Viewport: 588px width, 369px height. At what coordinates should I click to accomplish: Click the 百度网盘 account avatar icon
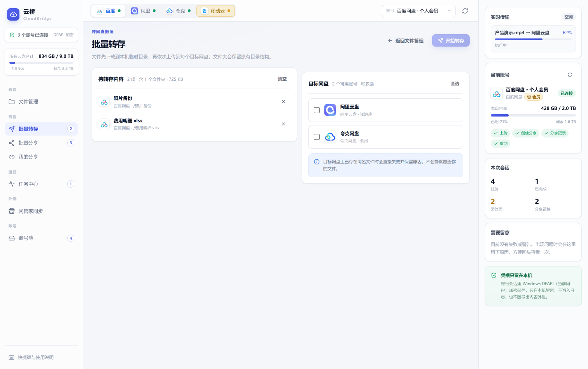497,93
